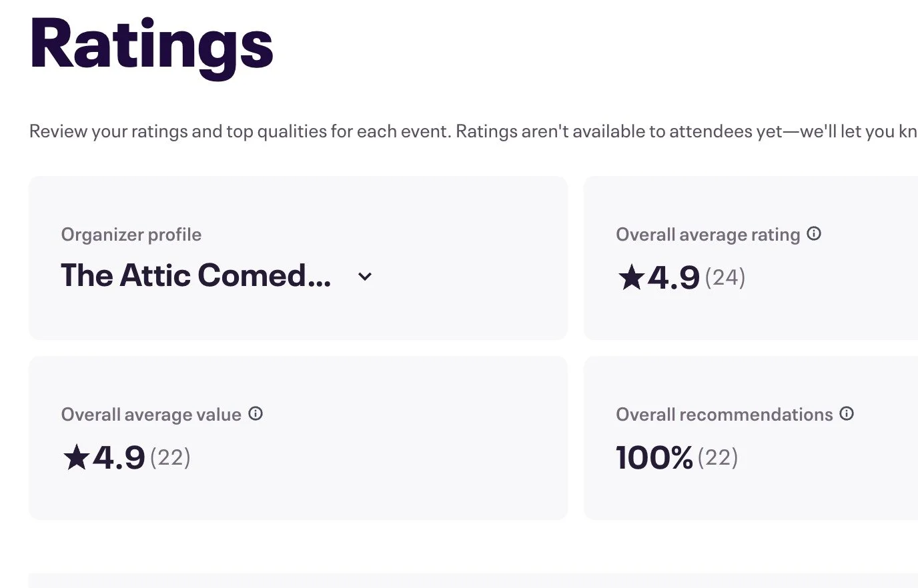This screenshot has height=588, width=918.
Task: Expand the organizer profile chevron arrow
Action: (x=364, y=277)
